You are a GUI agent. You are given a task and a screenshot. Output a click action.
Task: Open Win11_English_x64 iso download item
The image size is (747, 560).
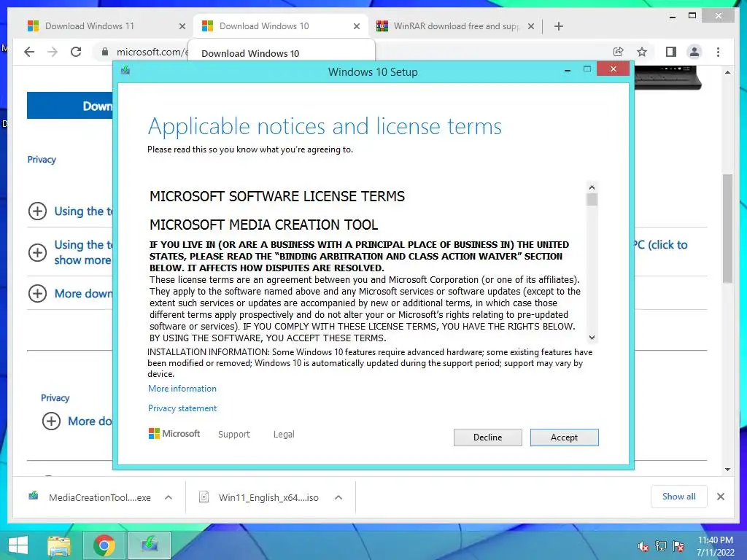[x=268, y=497]
